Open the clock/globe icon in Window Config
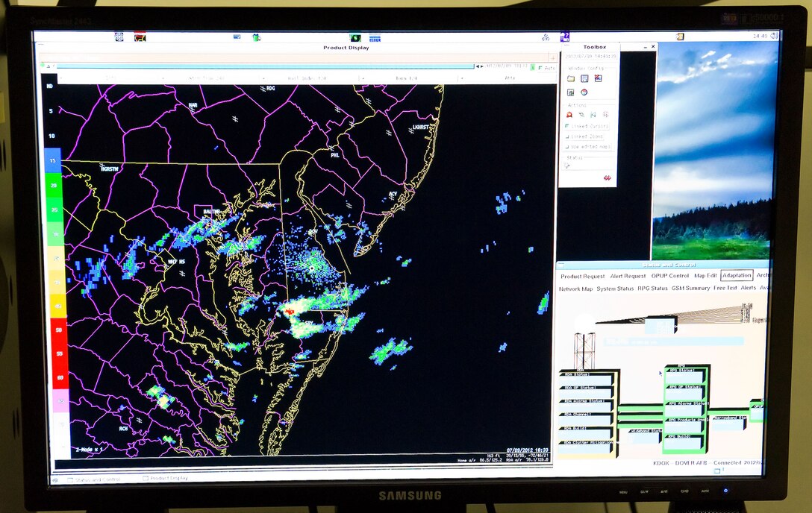Viewport: 812px width, 513px height. pos(584,92)
